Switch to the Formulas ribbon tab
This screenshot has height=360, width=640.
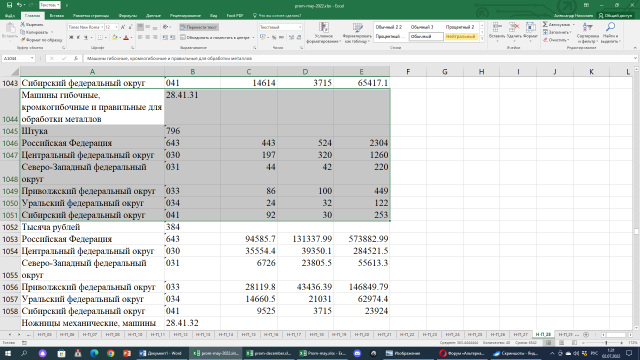(128, 16)
